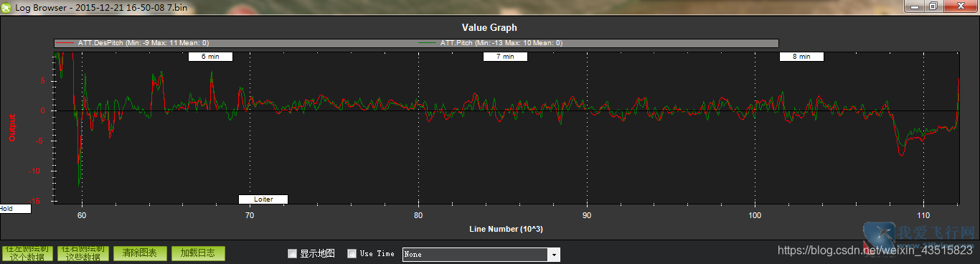The width and height of the screenshot is (980, 264).
Task: Click the 8 min time marker
Action: pos(801,57)
